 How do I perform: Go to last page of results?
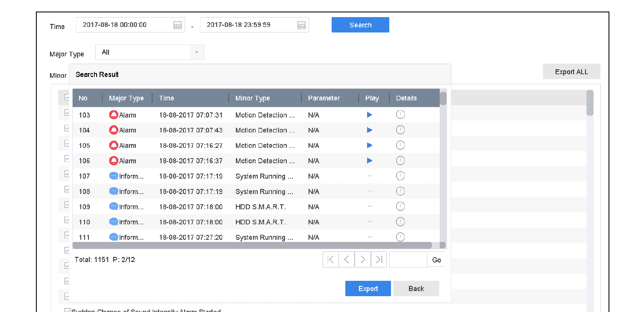[379, 259]
